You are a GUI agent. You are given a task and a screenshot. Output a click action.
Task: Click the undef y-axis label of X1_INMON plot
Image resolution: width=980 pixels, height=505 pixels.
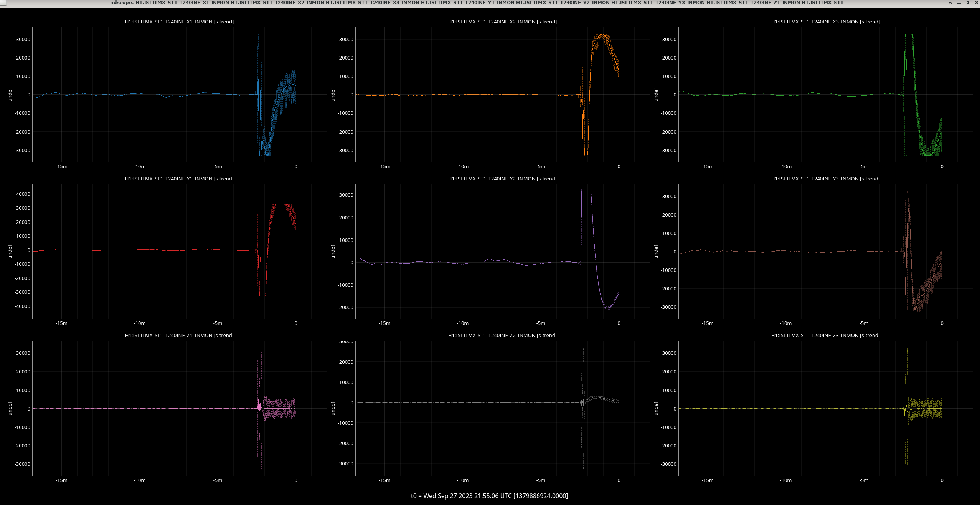point(10,94)
